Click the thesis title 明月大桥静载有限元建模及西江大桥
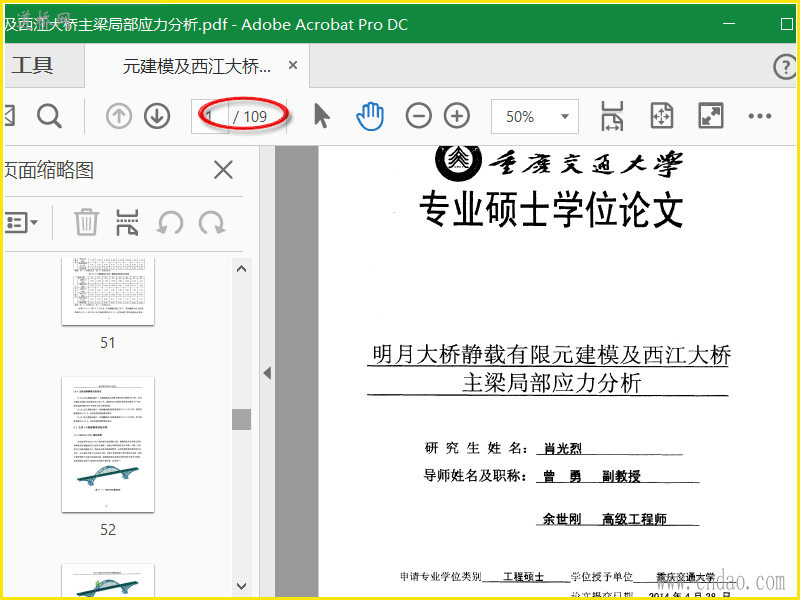Viewport: 800px width, 600px height. pyautogui.click(x=552, y=355)
